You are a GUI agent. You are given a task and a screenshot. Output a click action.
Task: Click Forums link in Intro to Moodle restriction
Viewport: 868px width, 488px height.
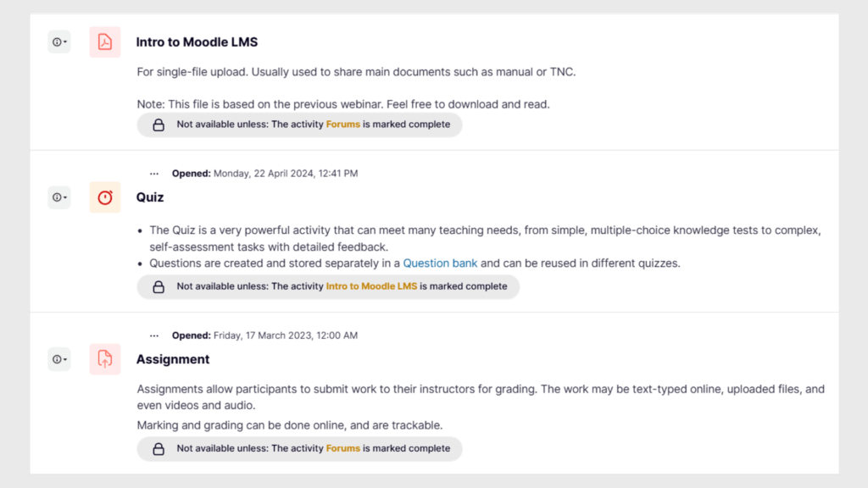point(342,125)
